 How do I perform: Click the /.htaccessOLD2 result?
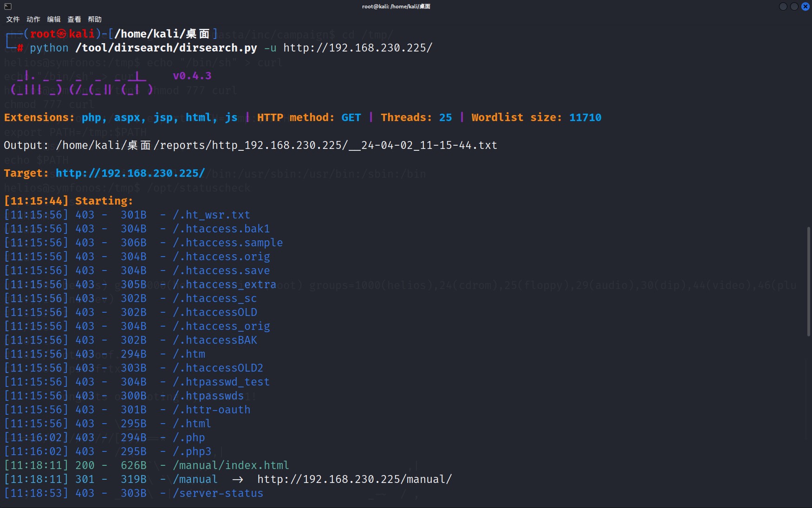click(x=218, y=368)
